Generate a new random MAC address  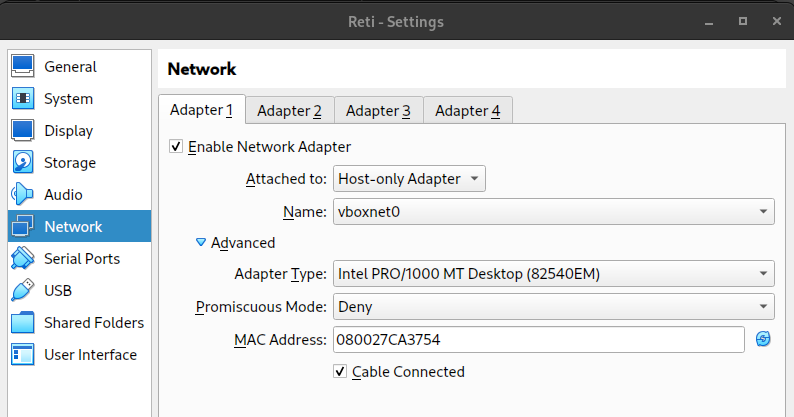click(763, 340)
